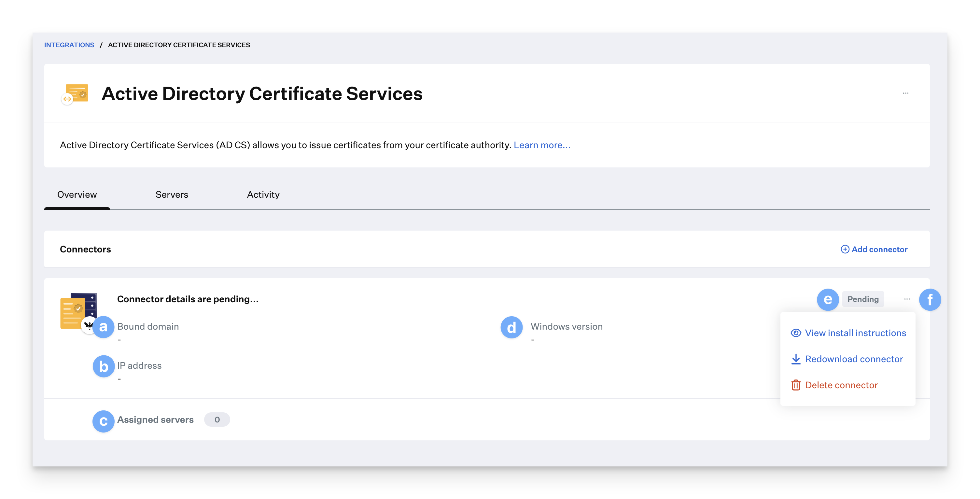Click the plus circle icon beside Add connector
The width and height of the screenshot is (980, 499).
[x=845, y=249]
